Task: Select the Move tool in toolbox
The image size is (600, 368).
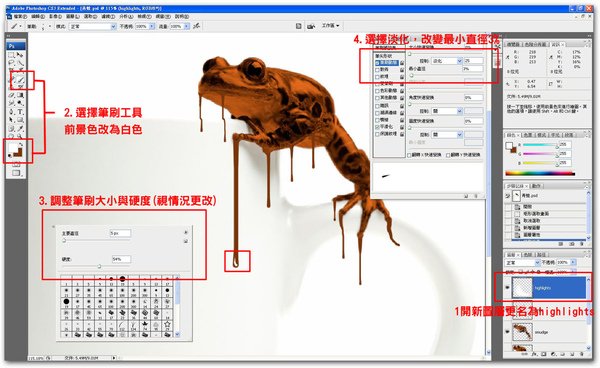Action: pos(20,55)
